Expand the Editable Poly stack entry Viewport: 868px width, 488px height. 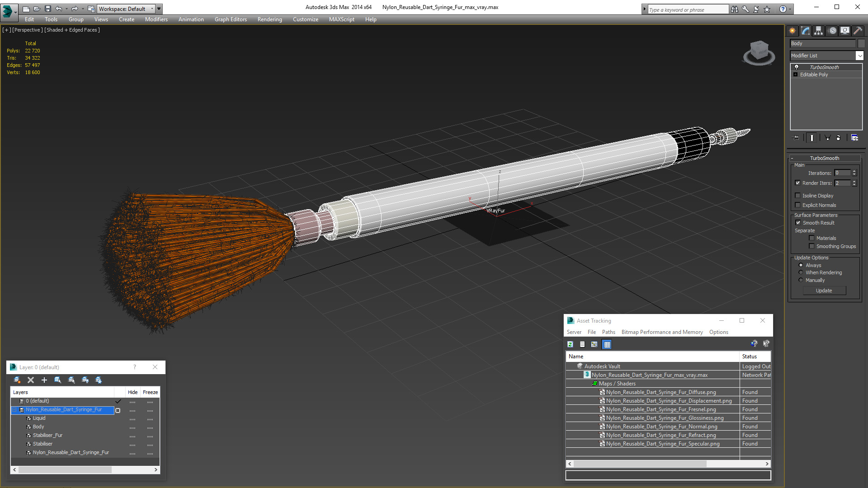795,75
